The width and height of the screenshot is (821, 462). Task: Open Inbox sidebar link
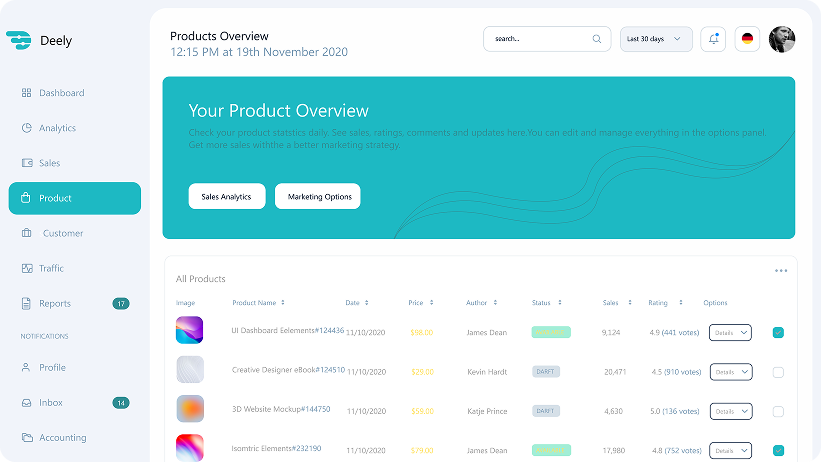(51, 402)
